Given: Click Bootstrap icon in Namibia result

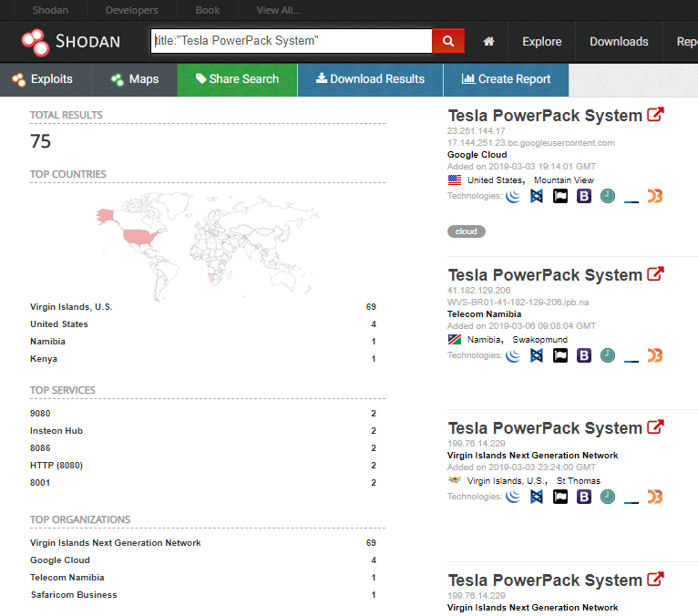Looking at the screenshot, I should 584,354.
